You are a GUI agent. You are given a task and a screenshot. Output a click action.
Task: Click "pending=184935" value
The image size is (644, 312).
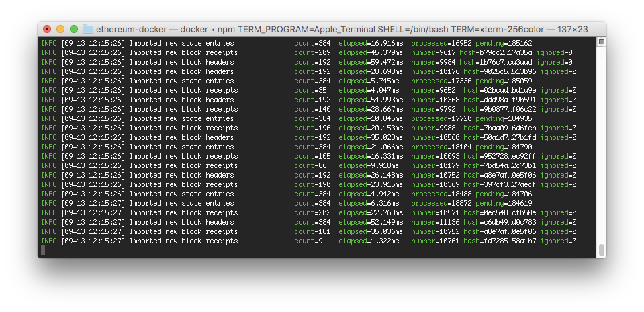click(x=504, y=119)
